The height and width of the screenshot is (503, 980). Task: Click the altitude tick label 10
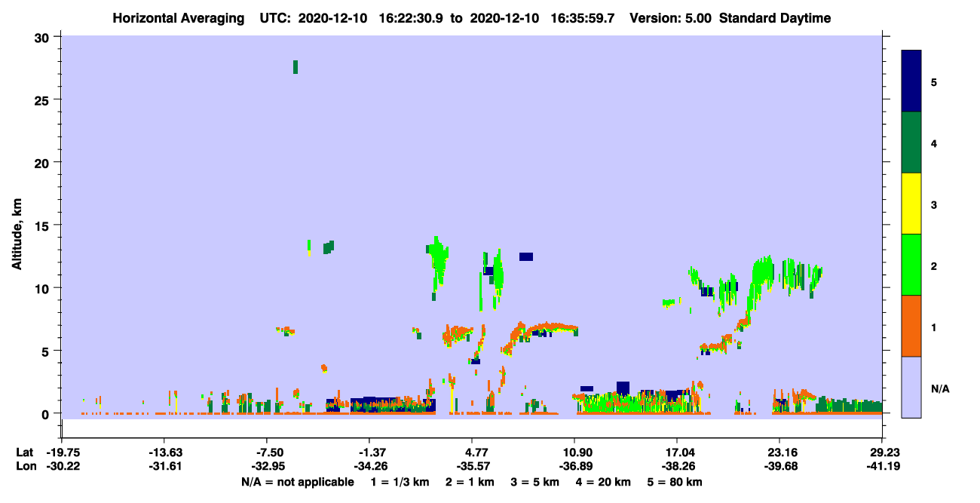click(44, 288)
